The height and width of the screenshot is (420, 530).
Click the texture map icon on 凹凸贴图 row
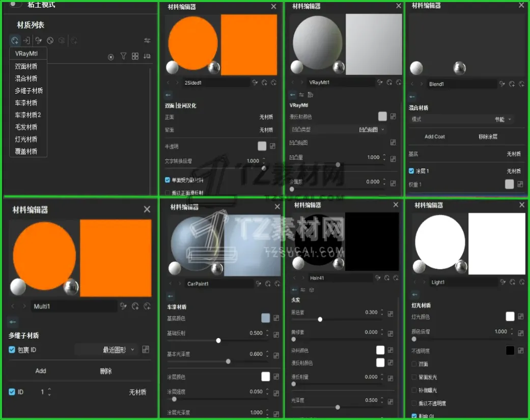coord(393,142)
